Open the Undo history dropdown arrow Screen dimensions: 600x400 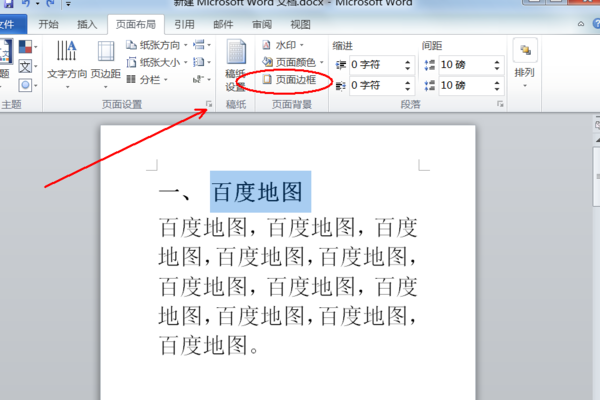[x=37, y=4]
